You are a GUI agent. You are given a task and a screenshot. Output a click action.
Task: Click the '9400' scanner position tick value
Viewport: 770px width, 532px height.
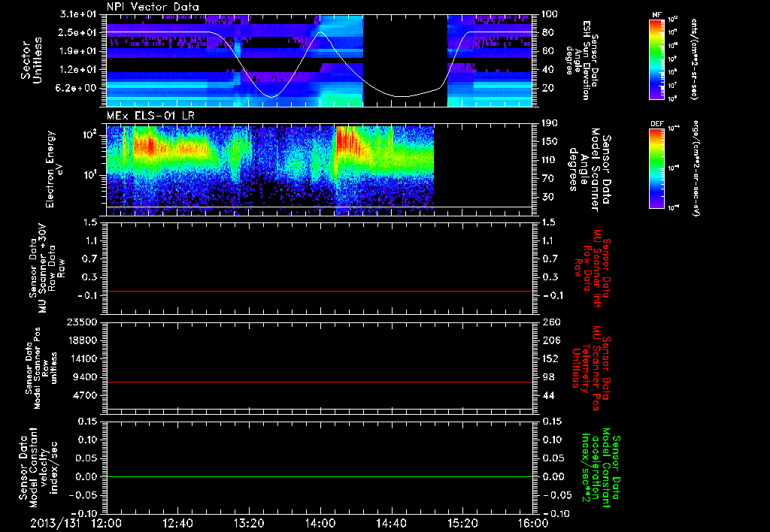86,377
